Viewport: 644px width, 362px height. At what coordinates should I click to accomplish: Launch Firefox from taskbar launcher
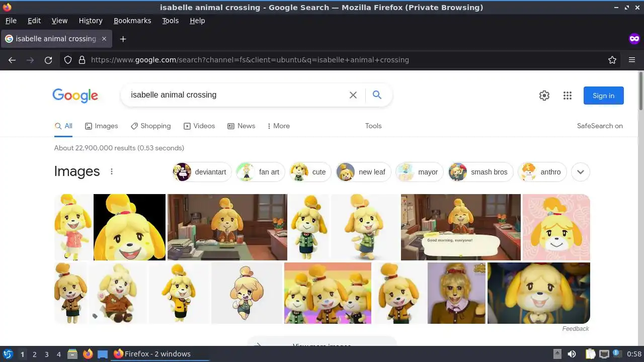[x=88, y=354]
